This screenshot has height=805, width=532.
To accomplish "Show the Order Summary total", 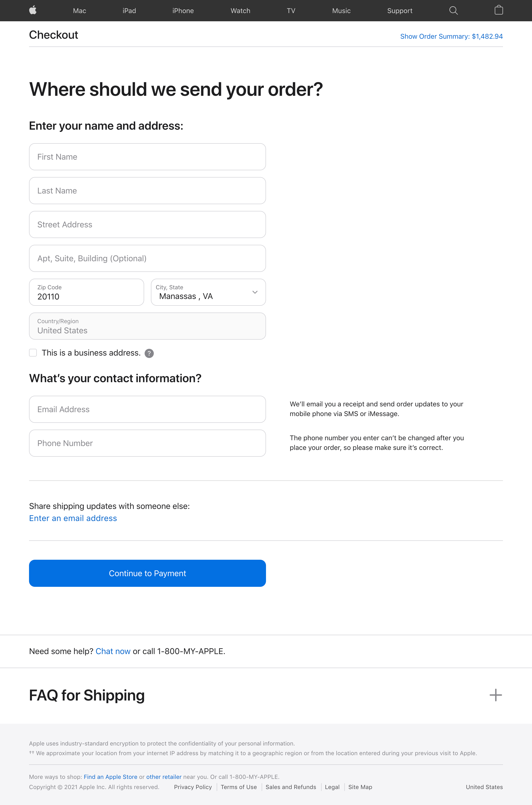I will [x=451, y=36].
